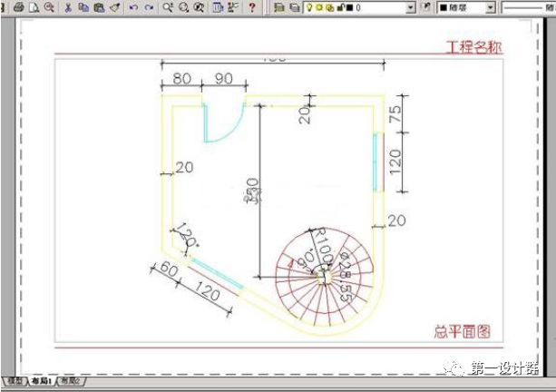Open the Properties palette icon

pyautogui.click(x=218, y=7)
